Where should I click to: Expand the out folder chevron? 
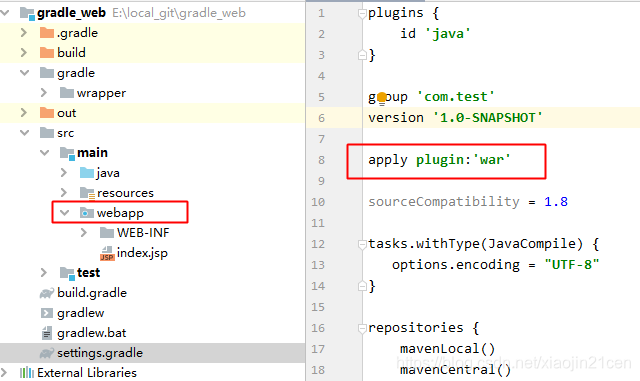[24, 113]
